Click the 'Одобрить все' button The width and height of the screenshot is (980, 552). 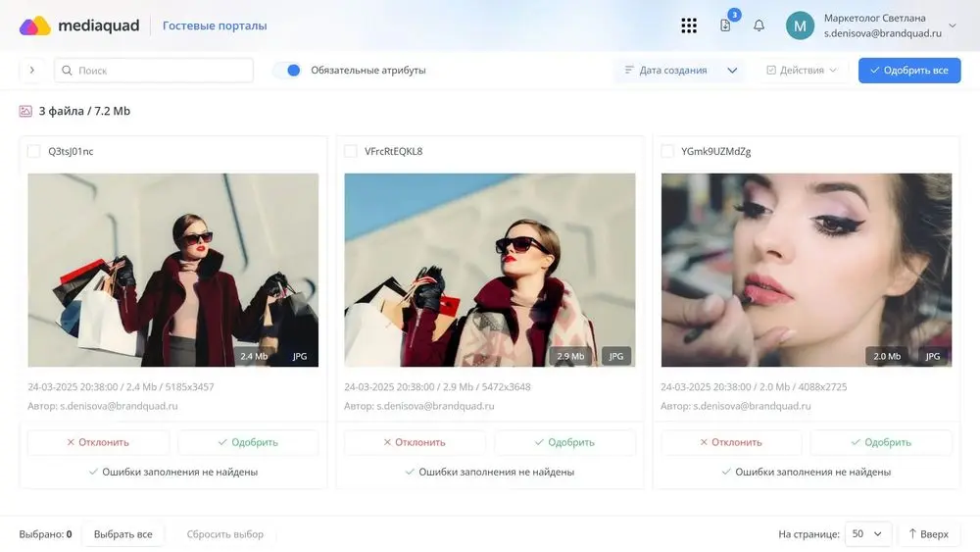[909, 70]
